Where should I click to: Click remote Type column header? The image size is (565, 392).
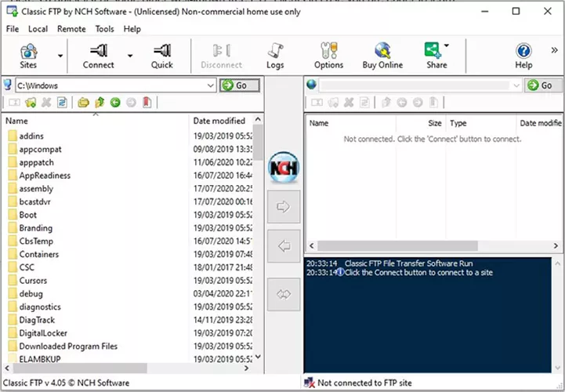coord(480,123)
